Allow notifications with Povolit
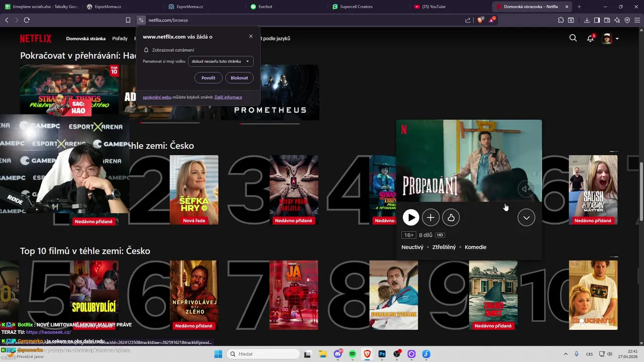 pyautogui.click(x=208, y=78)
